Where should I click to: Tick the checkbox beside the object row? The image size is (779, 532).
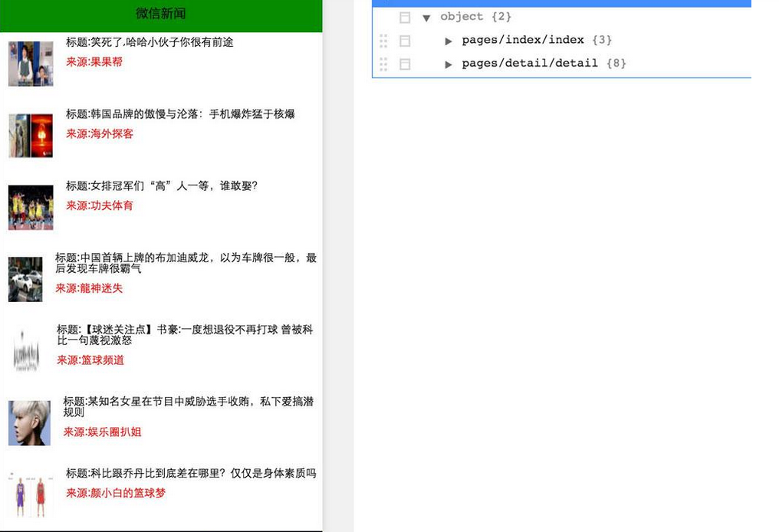pyautogui.click(x=405, y=18)
